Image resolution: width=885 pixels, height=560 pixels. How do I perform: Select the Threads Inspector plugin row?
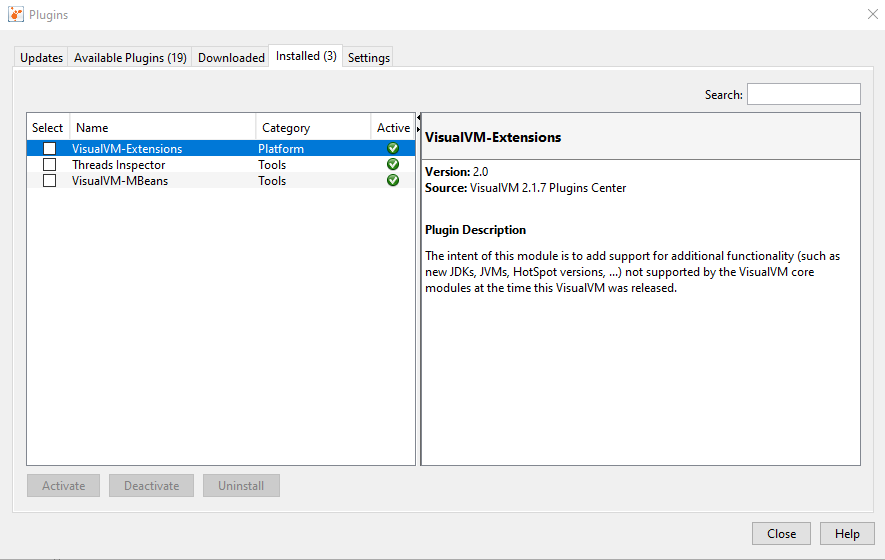click(x=160, y=165)
